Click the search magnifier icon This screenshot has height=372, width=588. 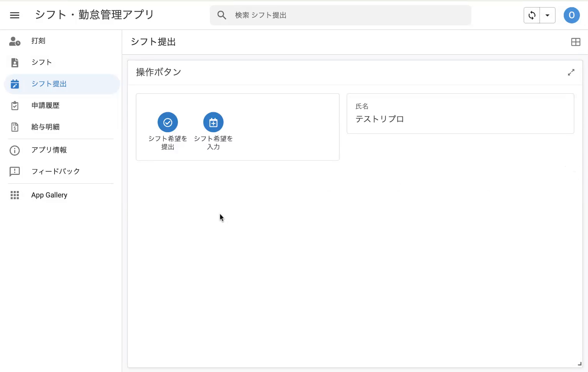click(222, 15)
